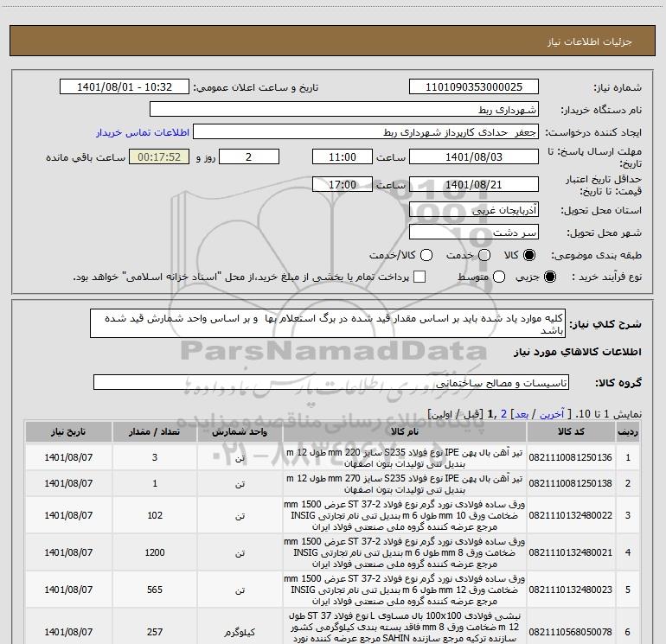666x644 pixels.
Task: Click the نام کالا column header
Action: pos(405,432)
